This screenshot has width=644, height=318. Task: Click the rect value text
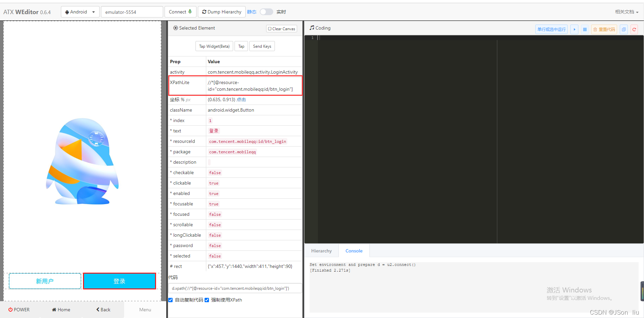click(x=250, y=266)
